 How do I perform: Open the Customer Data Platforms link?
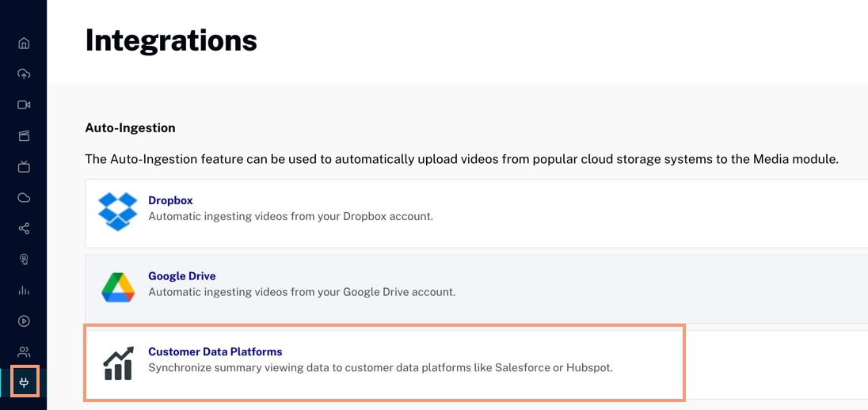click(x=215, y=351)
